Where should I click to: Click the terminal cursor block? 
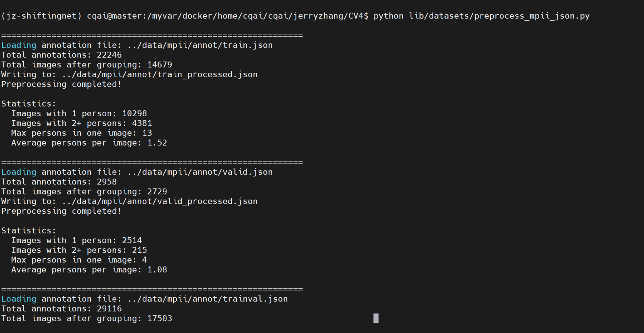376,318
